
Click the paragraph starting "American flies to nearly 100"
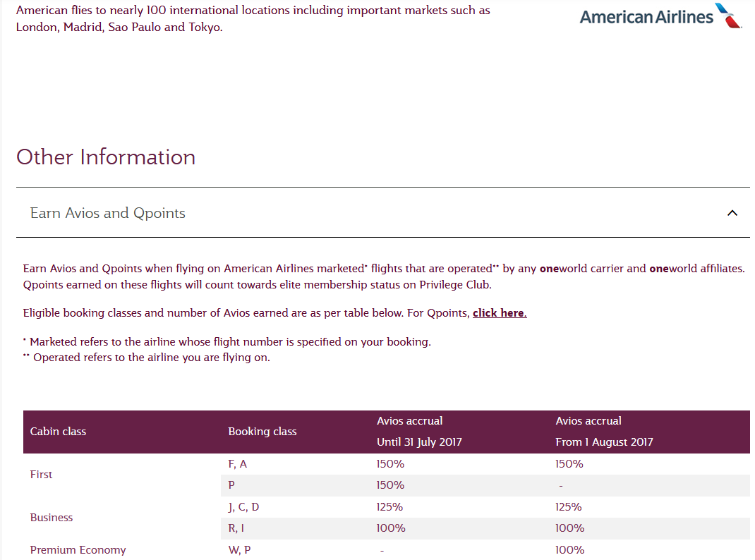pyautogui.click(x=253, y=18)
